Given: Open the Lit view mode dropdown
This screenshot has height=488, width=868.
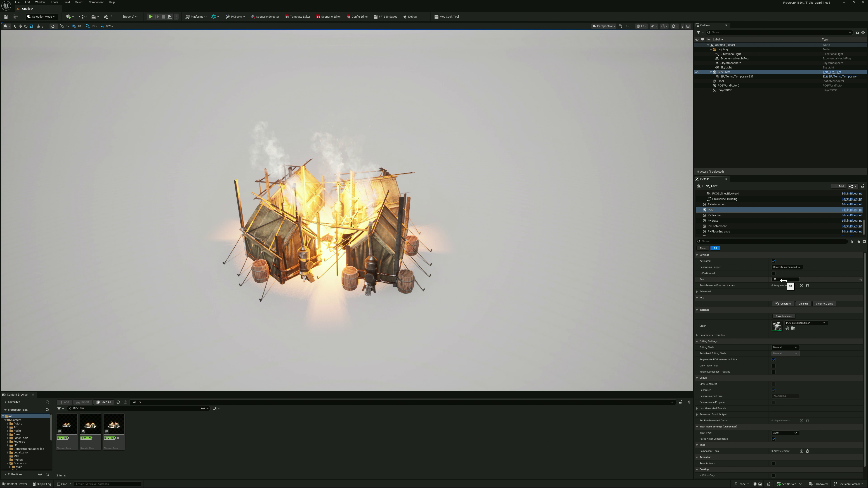Looking at the screenshot, I should point(642,26).
